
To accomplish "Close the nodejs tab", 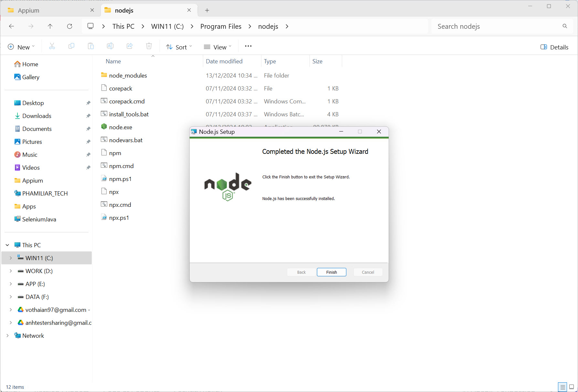I will [x=189, y=10].
